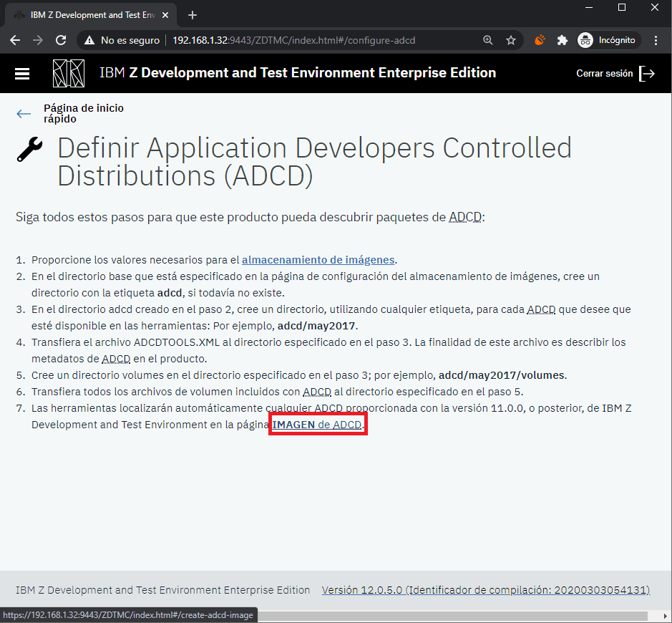This screenshot has width=672, height=623.
Task: Click the 'Versión 12.0.5.0' link in the footer
Action: coord(485,590)
